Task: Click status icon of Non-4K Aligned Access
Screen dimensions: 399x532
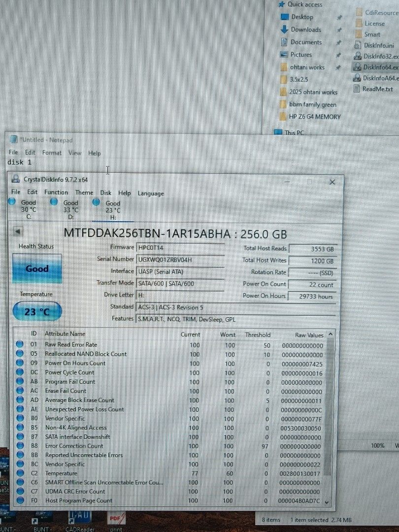Action: click(20, 427)
